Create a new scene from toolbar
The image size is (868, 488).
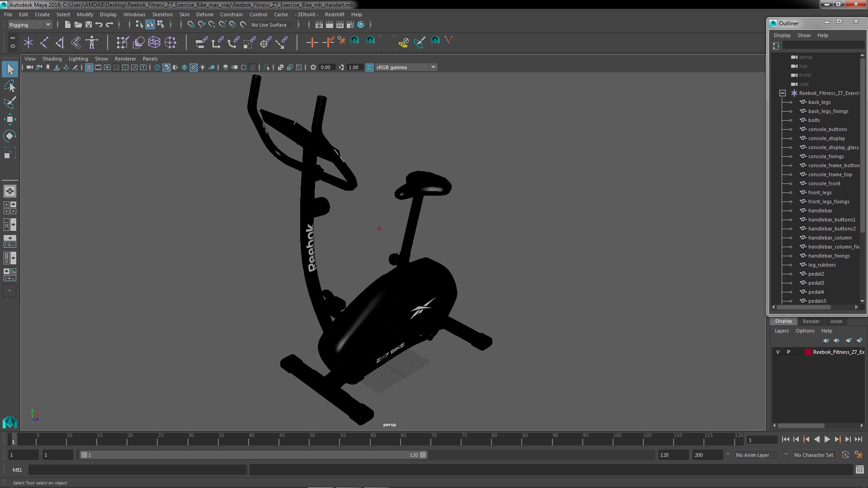(67, 25)
